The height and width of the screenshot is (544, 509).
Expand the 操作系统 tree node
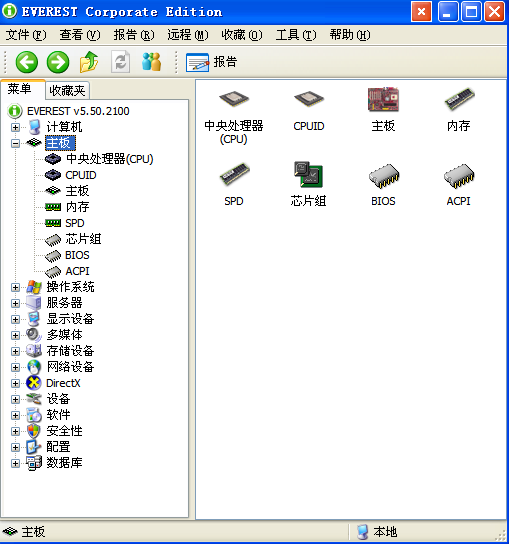(15, 287)
